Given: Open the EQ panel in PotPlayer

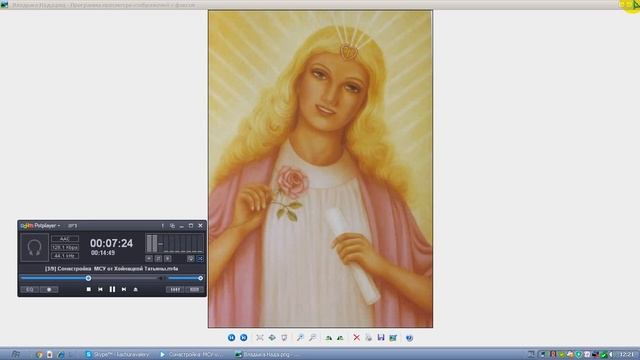Looking at the screenshot, I should point(30,289).
